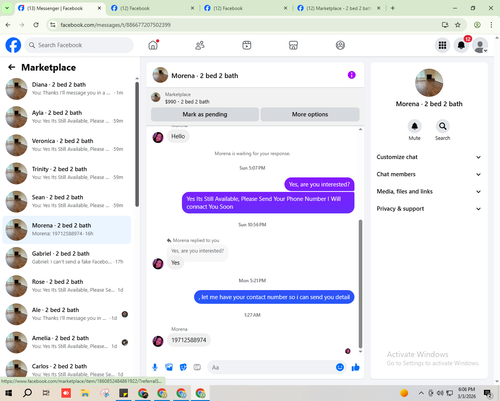Image resolution: width=500 pixels, height=401 pixels.
Task: Open Windows taskbar search
Action: [x=27, y=393]
